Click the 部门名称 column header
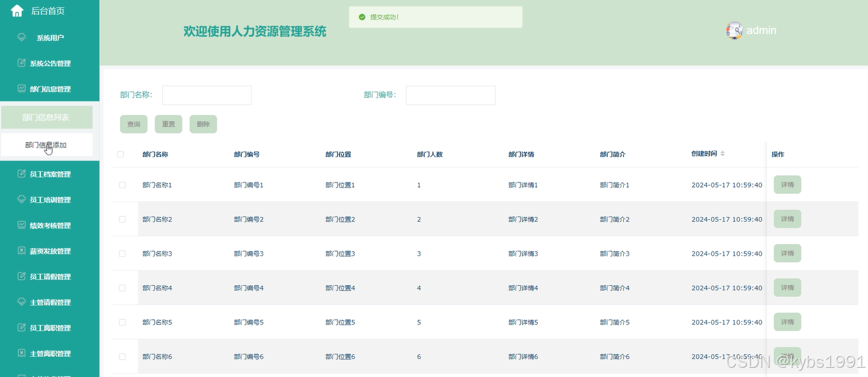The width and height of the screenshot is (868, 377). (x=155, y=154)
